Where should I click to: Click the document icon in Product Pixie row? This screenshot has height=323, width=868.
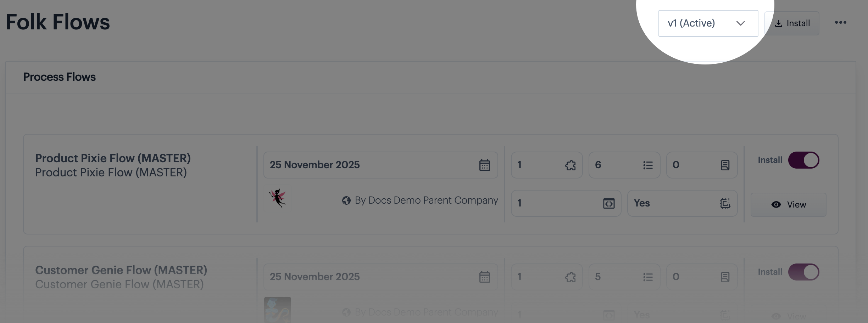coord(725,165)
